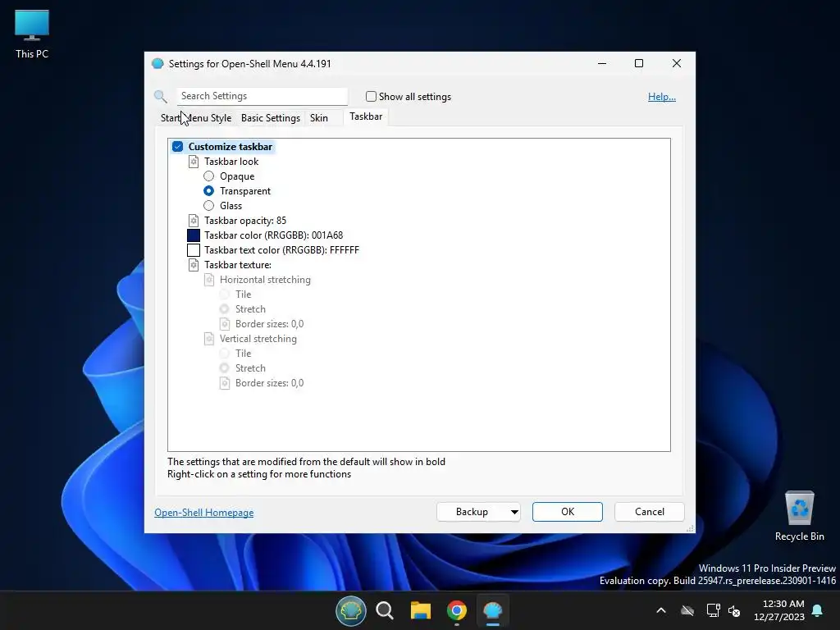The width and height of the screenshot is (840, 630).
Task: Switch to Basic Settings tab
Action: 271,118
